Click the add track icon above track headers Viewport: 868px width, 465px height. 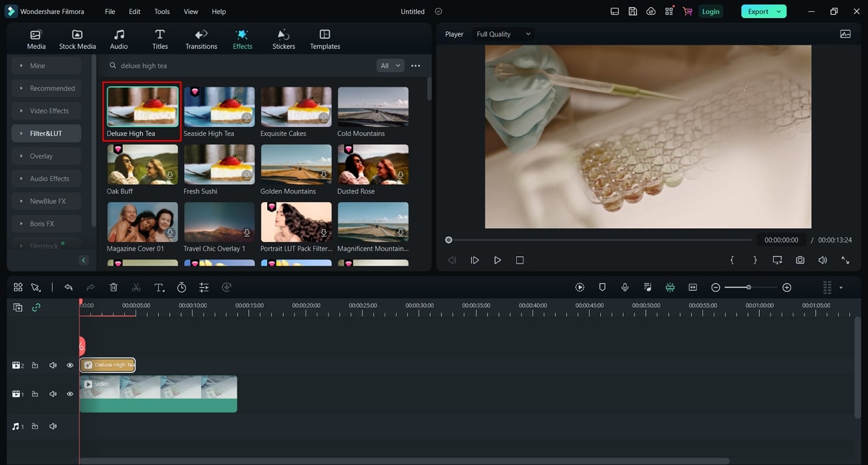click(x=18, y=308)
